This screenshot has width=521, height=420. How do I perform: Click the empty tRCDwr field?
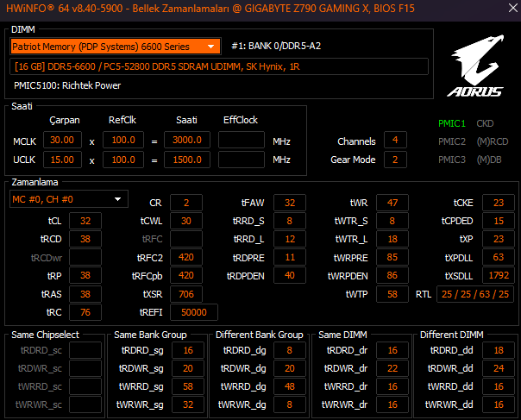(85, 257)
